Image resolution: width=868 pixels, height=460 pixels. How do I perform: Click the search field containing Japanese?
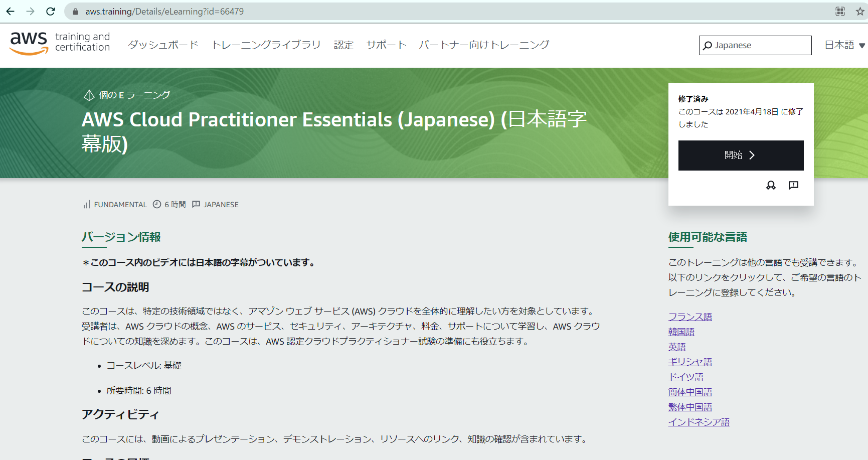click(x=755, y=46)
